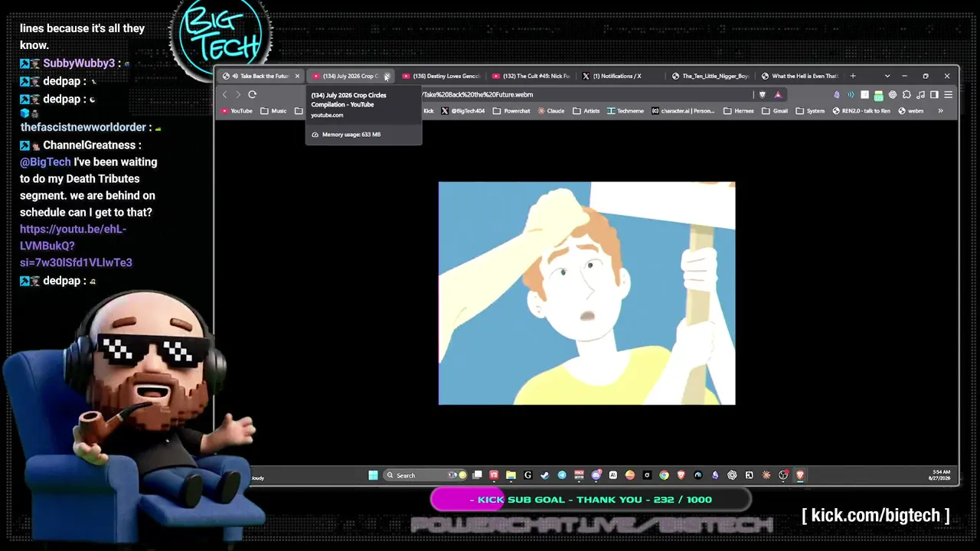This screenshot has height=551, width=980.
Task: Close the Take Back the Futur tab
Action: 297,76
